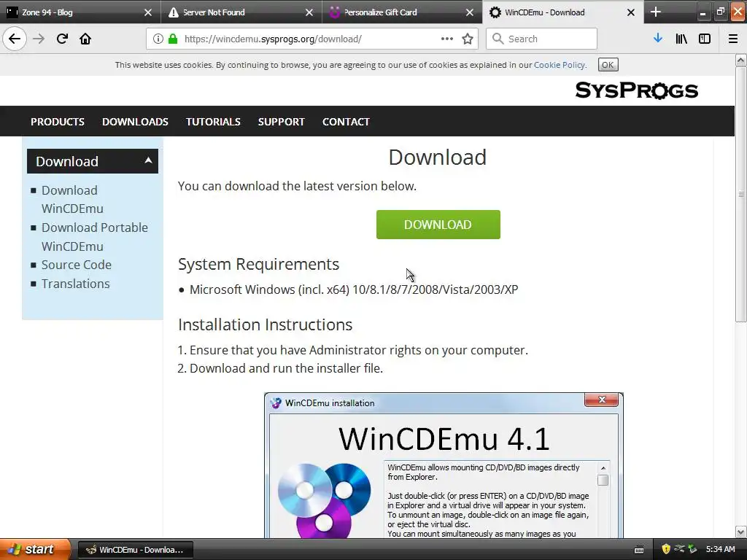Show site information icon in address bar
Viewport: 747px width, 560px height.
tap(158, 39)
